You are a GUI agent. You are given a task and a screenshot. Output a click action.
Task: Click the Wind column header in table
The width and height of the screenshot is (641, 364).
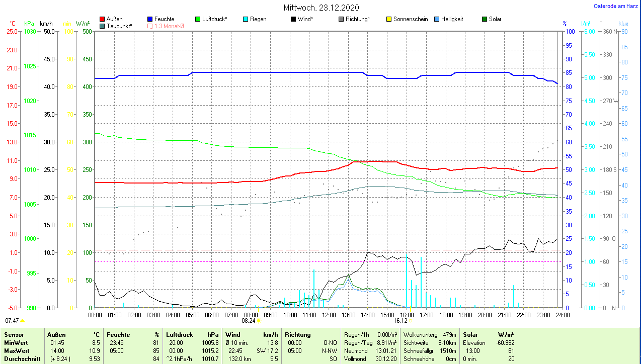point(232,334)
